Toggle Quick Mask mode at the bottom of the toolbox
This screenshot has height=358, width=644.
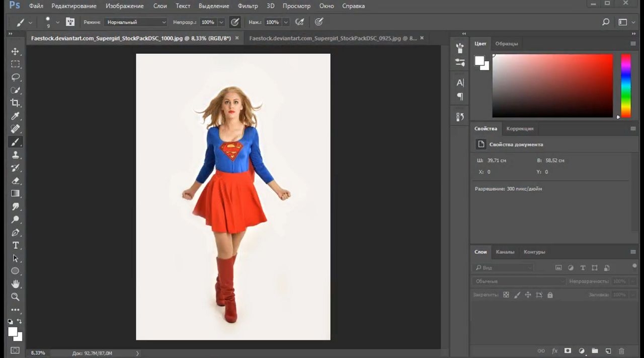coord(15,350)
